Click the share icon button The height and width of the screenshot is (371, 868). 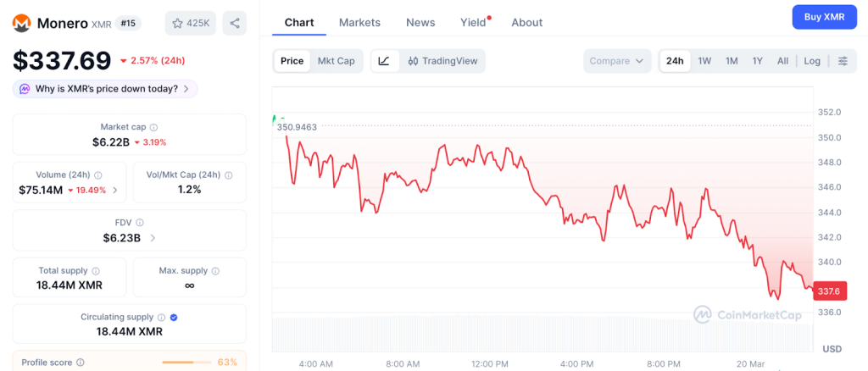coord(235,23)
